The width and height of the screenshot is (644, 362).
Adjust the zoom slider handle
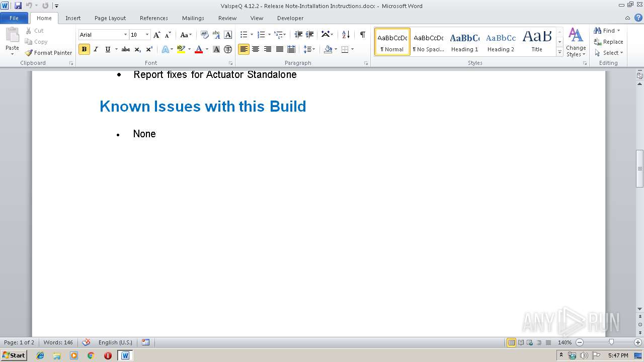pyautogui.click(x=611, y=342)
